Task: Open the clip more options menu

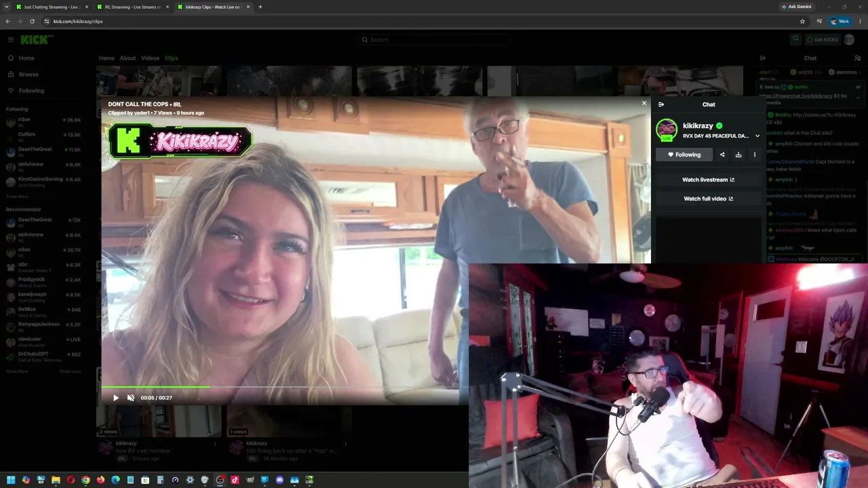Action: coord(755,155)
